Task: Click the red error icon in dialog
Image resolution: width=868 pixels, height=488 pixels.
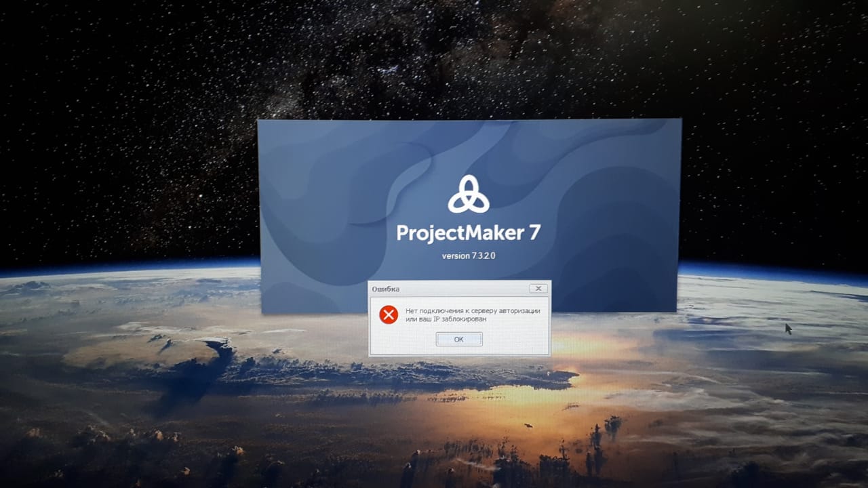Action: click(x=389, y=314)
